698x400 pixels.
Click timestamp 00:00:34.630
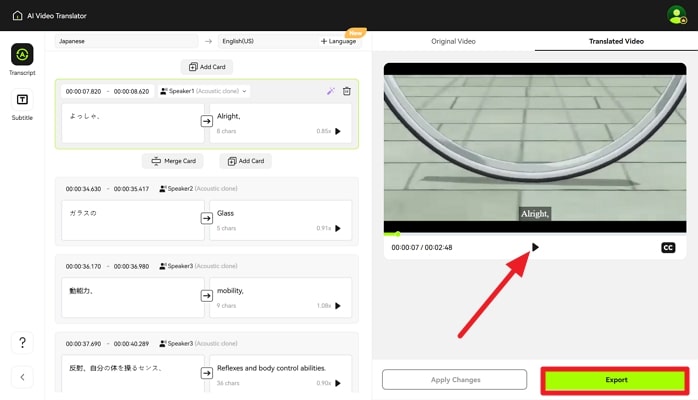click(x=83, y=189)
